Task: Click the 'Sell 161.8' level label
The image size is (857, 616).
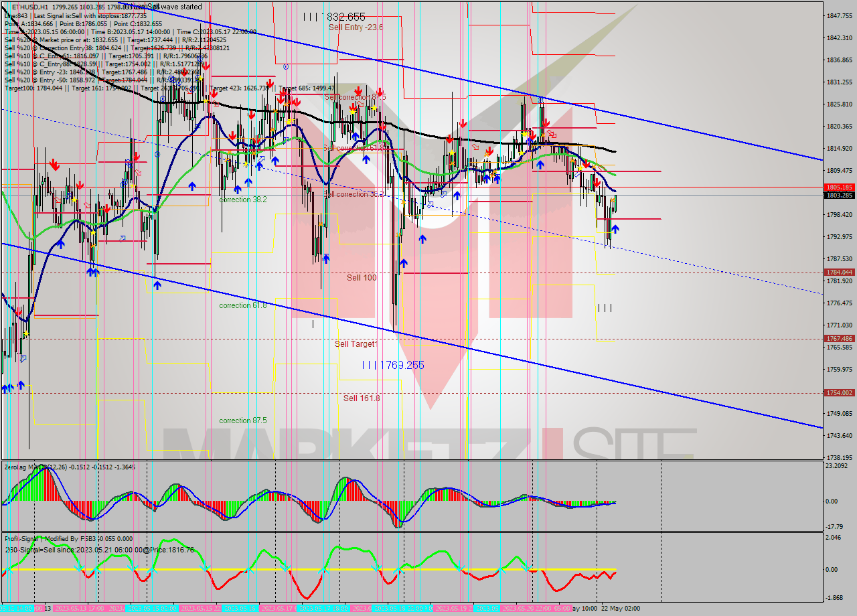Action: click(362, 398)
